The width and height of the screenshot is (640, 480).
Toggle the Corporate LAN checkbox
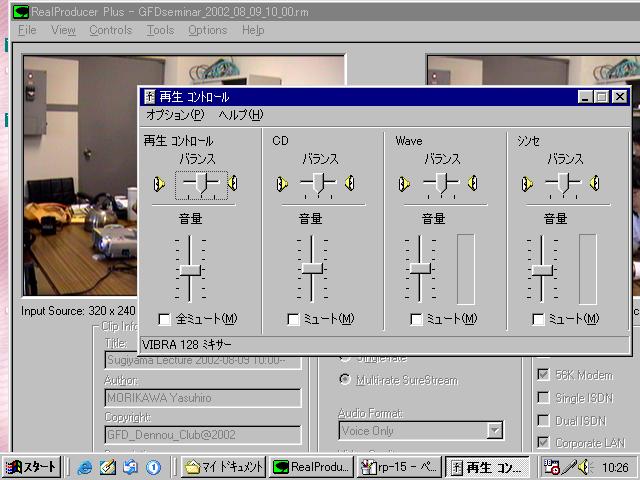tap(543, 442)
